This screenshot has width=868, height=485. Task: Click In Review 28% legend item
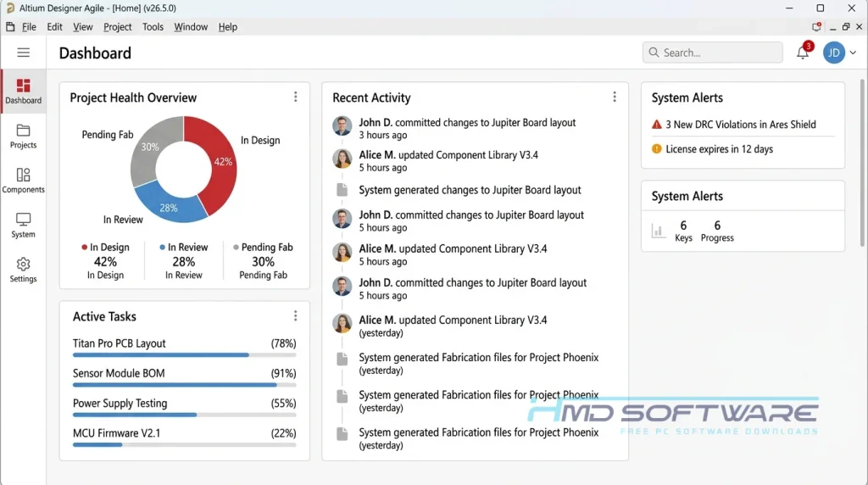tap(184, 261)
